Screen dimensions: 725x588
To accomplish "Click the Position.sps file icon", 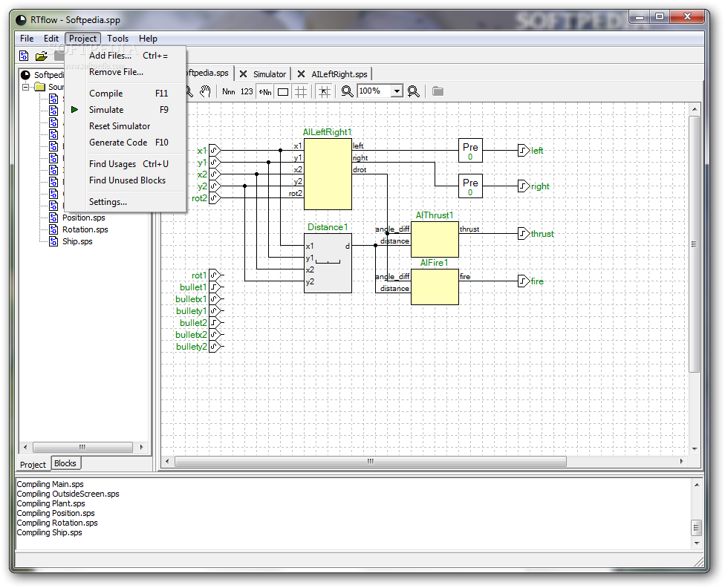I will tap(53, 218).
